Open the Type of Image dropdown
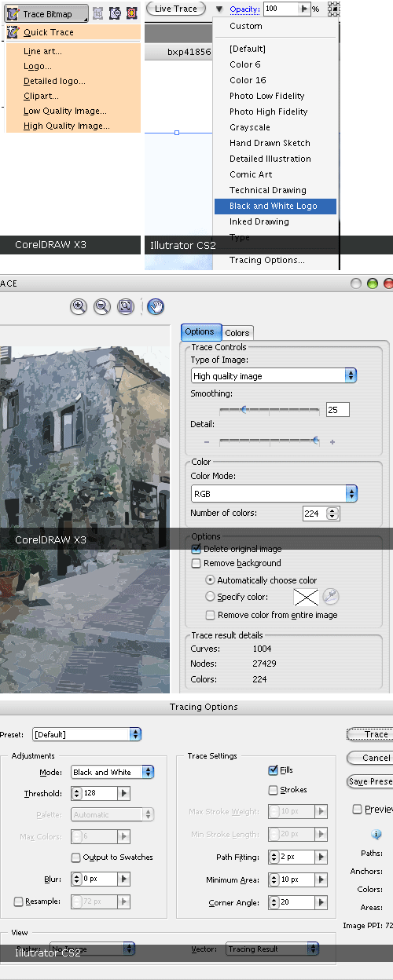Screen dimensions: 393x980 point(274,376)
